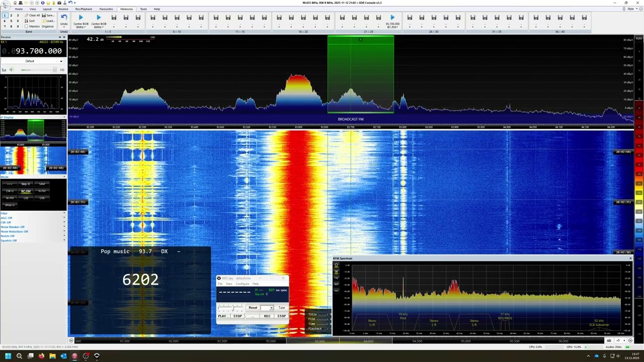Click the taskbar search icon
Screen dimensions: 644x362
pyautogui.click(x=19, y=356)
